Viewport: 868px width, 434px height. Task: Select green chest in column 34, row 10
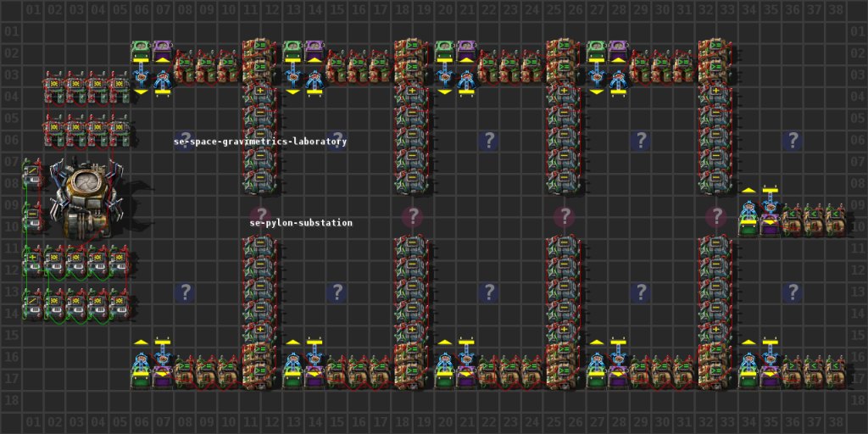(x=748, y=227)
